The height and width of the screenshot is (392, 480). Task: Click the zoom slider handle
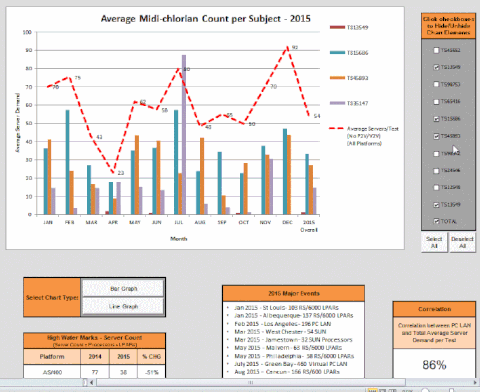pos(451,390)
